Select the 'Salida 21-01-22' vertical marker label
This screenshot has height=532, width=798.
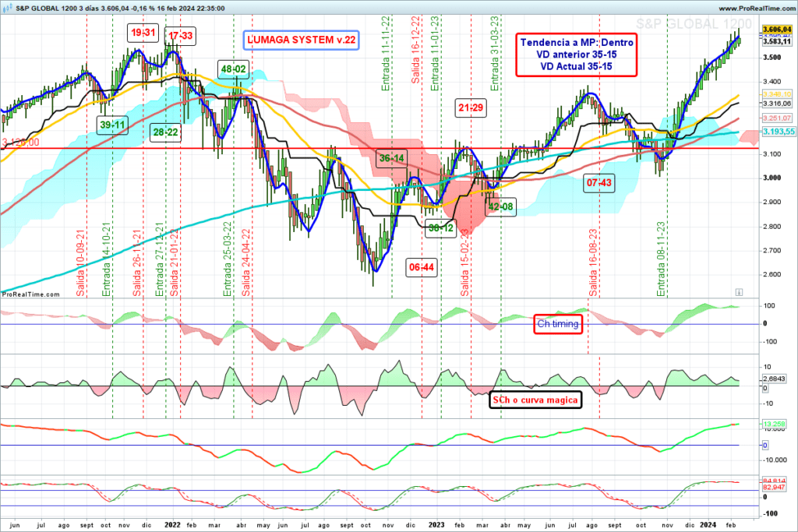(x=174, y=262)
